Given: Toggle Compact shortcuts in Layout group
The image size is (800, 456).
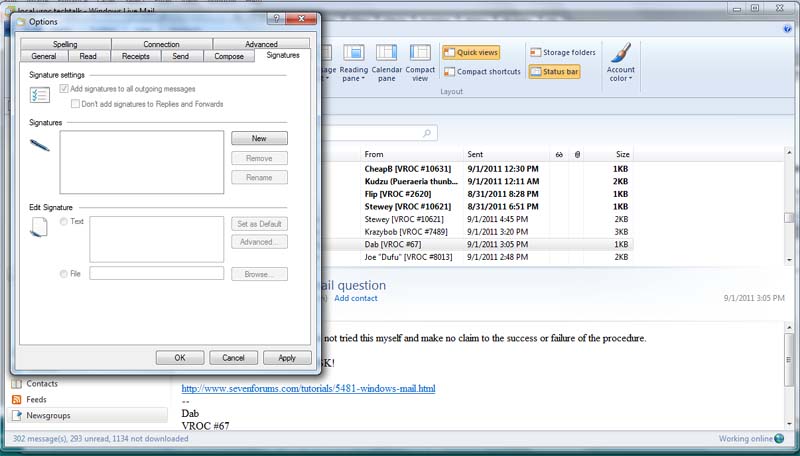Looking at the screenshot, I should tap(482, 72).
